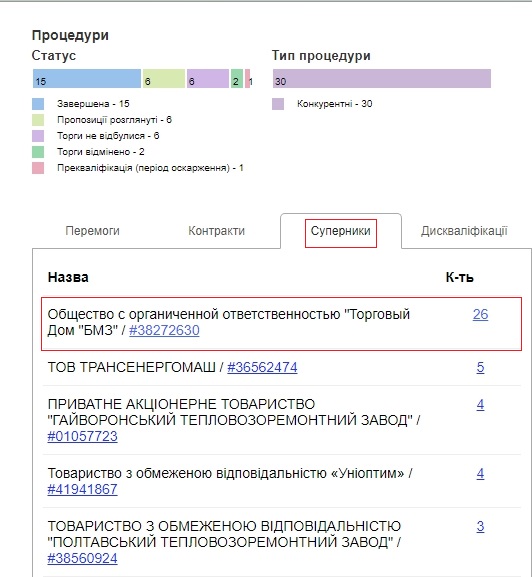Open the Дискваліфікації tab
The height and width of the screenshot is (577, 532).
(x=464, y=231)
